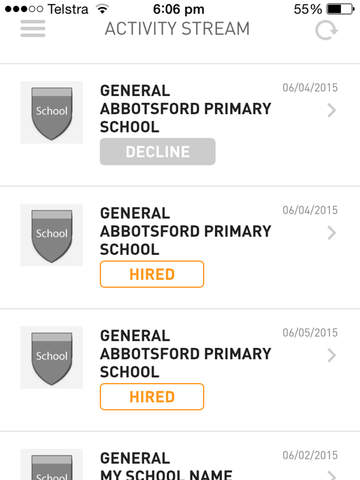360x480 pixels.
Task: Click HIRED button on 06/05/2015 entry
Action: pyautogui.click(x=152, y=397)
